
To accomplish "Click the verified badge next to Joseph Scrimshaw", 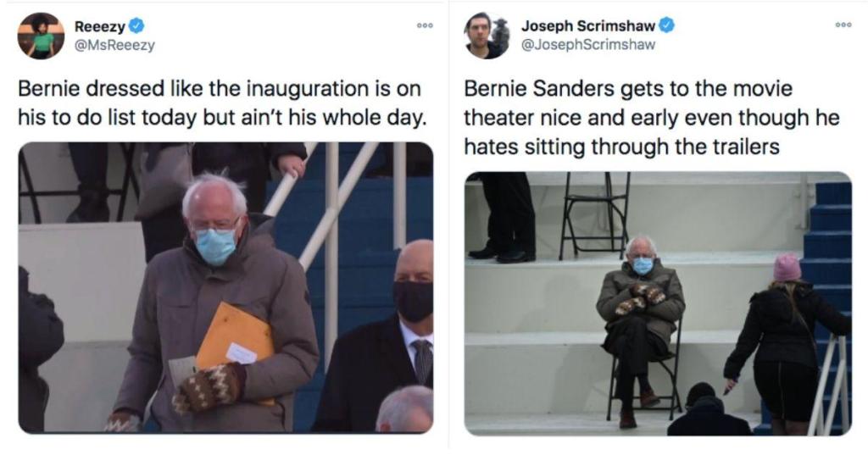I will click(667, 25).
